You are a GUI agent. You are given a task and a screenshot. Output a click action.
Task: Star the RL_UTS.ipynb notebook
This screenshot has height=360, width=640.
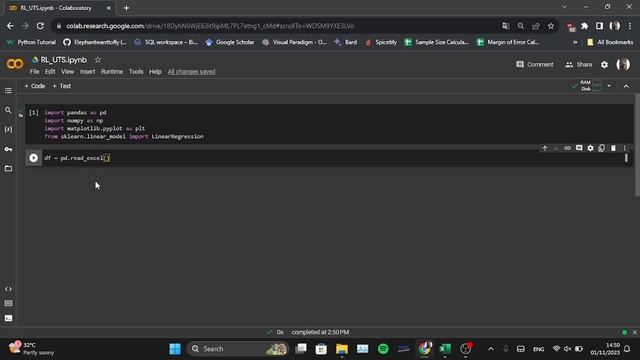click(x=98, y=60)
